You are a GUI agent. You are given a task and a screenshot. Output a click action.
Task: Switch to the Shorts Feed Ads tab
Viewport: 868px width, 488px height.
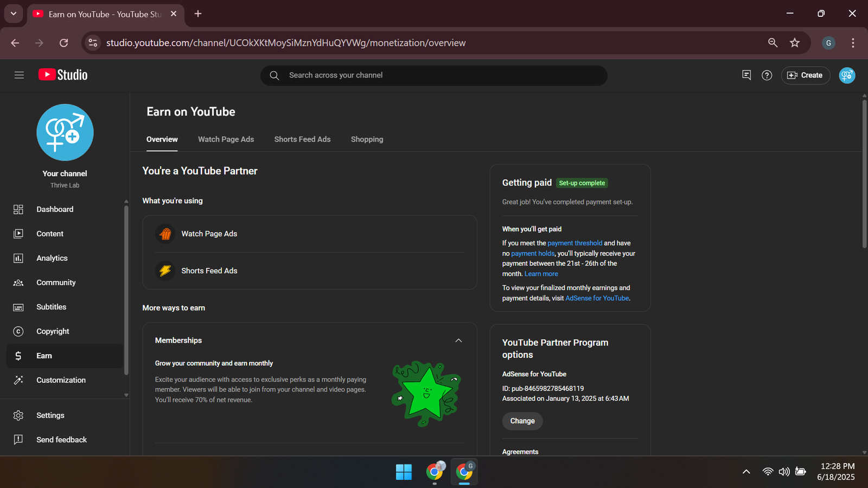302,139
